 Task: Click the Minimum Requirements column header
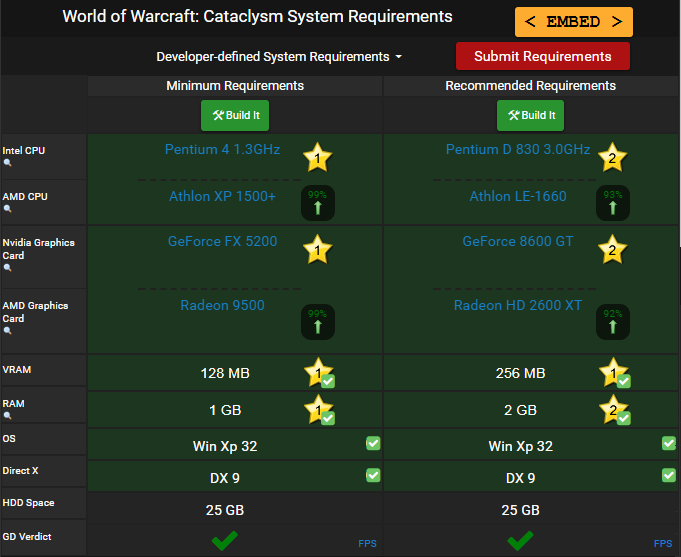pyautogui.click(x=235, y=86)
